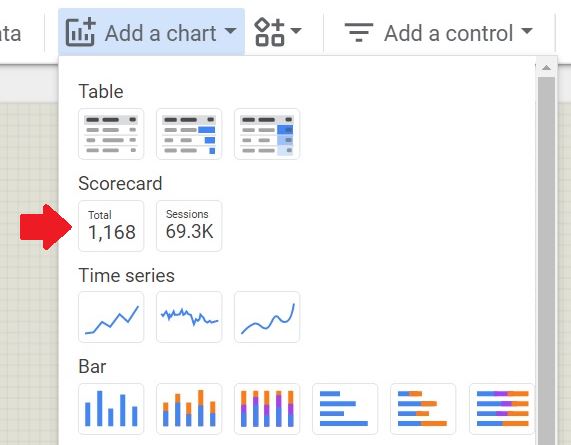Click the scrollbar up arrow in chart list
The height and width of the screenshot is (445, 571).
click(546, 68)
